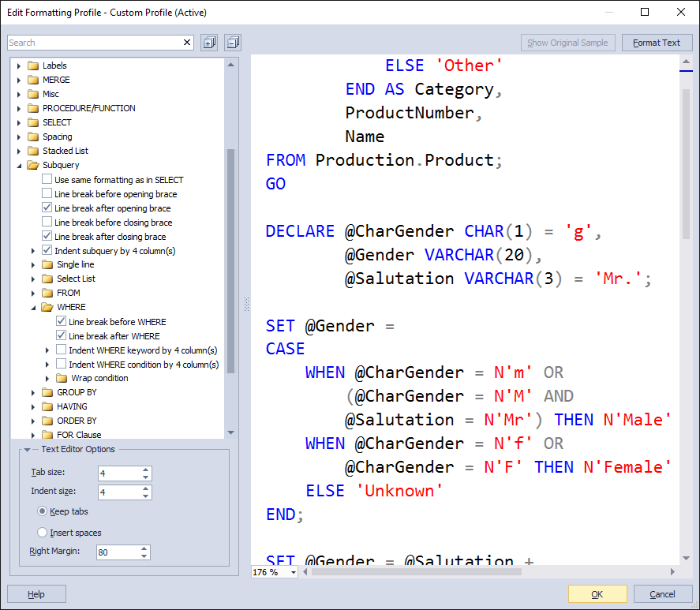Click the open Subquery folder icon
This screenshot has width=700, height=610.
33,165
